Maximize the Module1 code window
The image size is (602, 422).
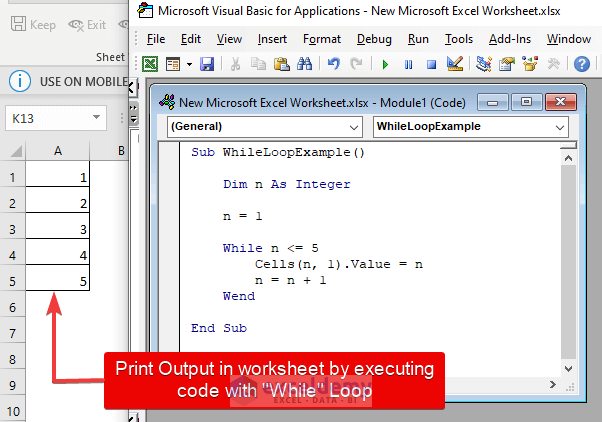tap(526, 102)
